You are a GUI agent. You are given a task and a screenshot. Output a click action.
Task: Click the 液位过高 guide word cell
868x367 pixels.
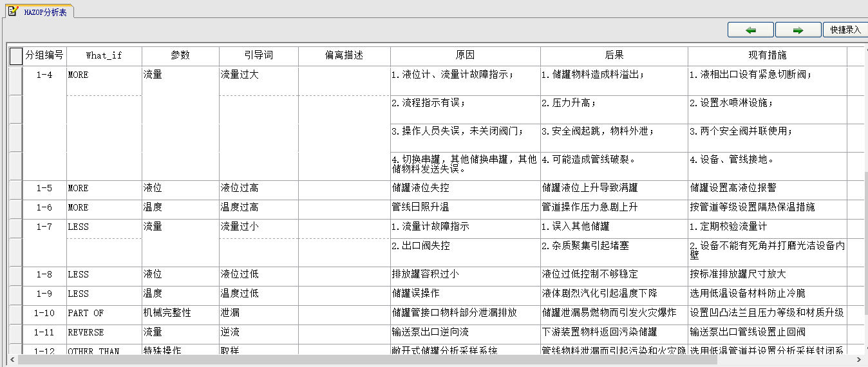(259, 189)
